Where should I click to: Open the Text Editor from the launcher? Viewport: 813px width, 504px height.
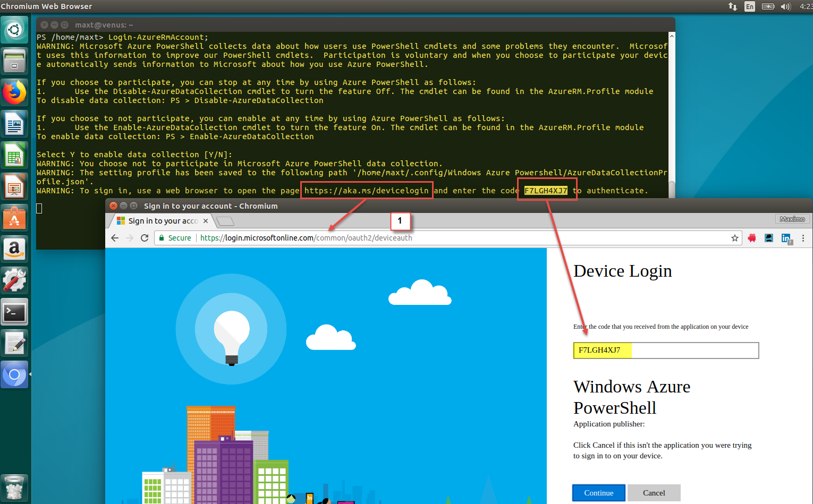(14, 343)
